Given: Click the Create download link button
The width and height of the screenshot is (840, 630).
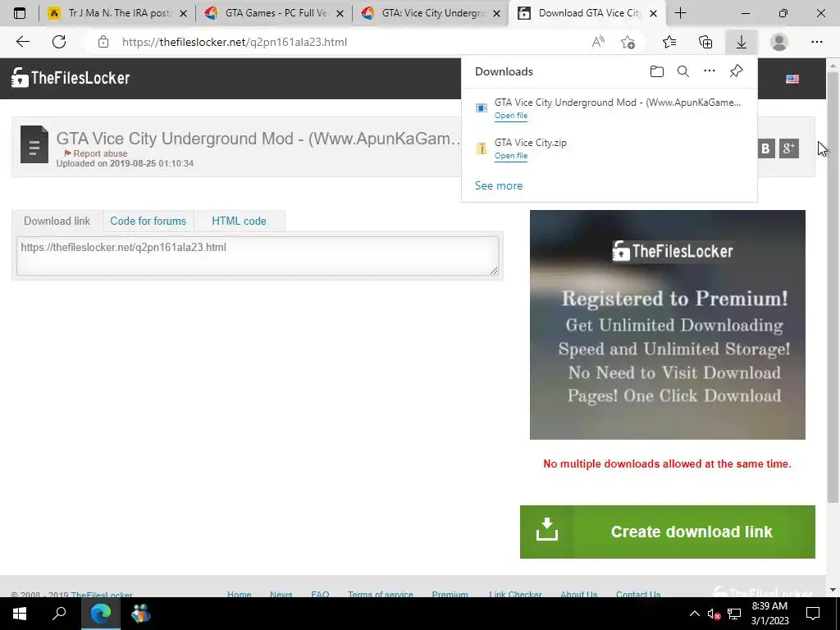Looking at the screenshot, I should (668, 532).
